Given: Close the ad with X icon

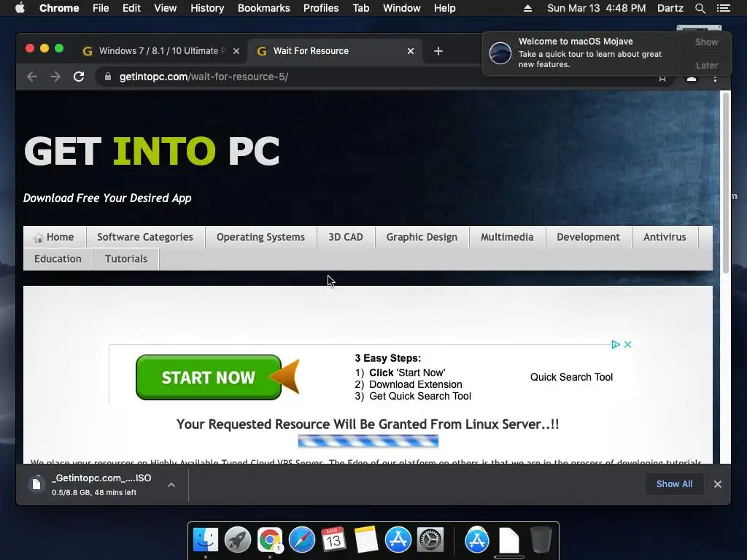Looking at the screenshot, I should point(627,344).
